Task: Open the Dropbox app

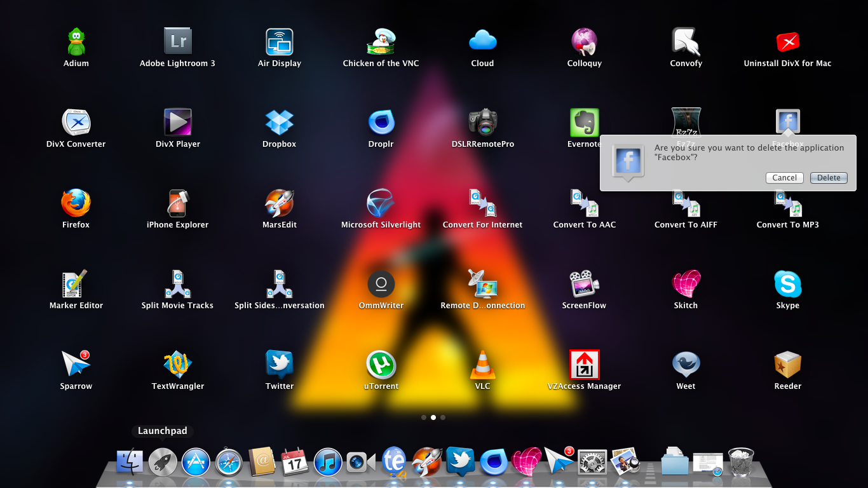Action: (280, 123)
